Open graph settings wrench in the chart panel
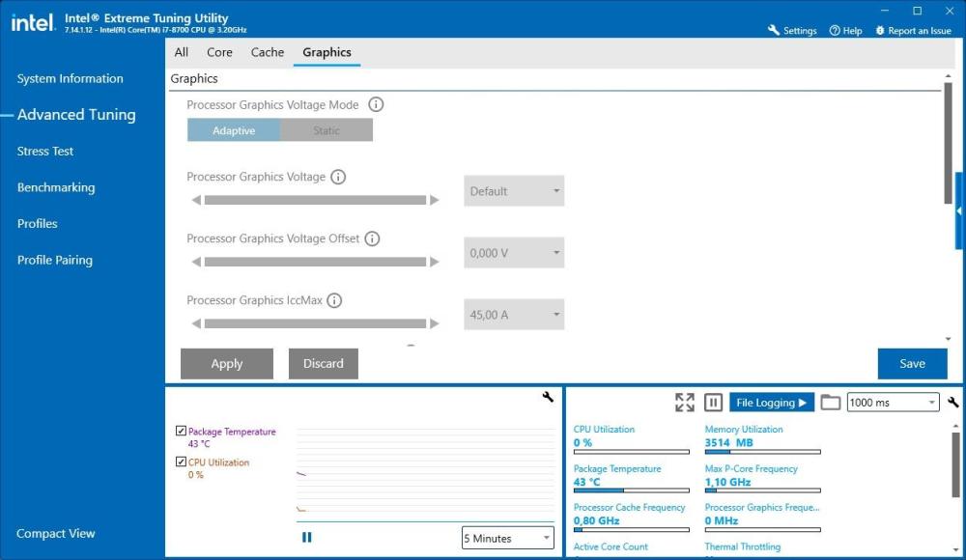Screen dimensions: 966x560 click(x=548, y=397)
